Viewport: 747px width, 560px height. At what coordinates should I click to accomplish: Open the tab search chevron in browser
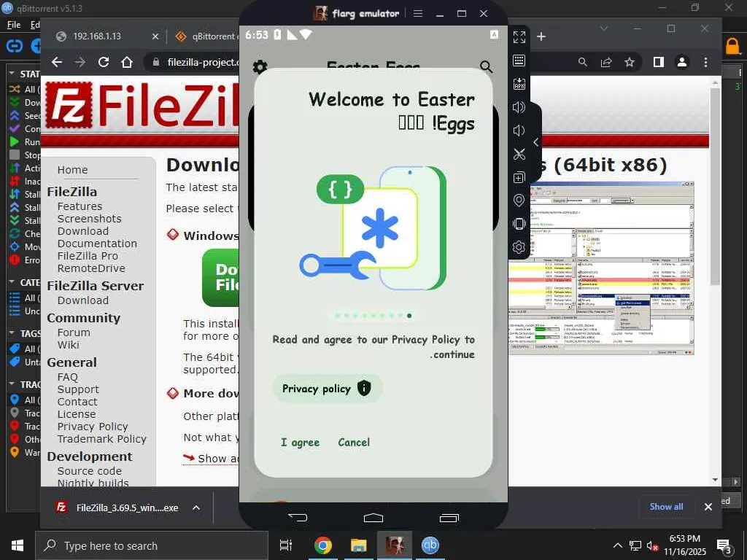click(603, 28)
